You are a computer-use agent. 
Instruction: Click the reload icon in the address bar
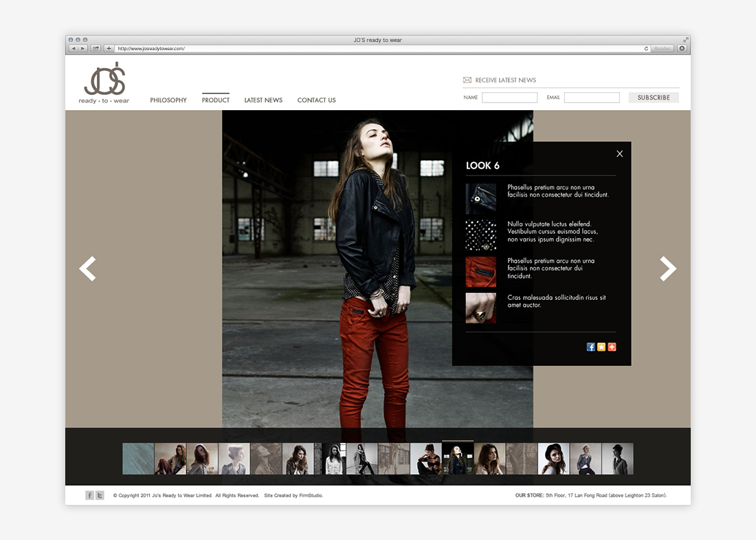click(x=645, y=48)
